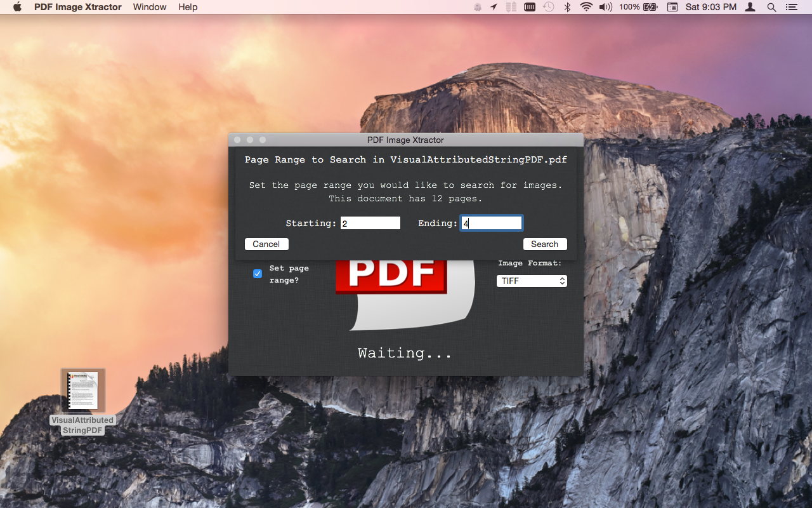Uncheck the Set page range checkbox
The image size is (812, 508).
258,274
